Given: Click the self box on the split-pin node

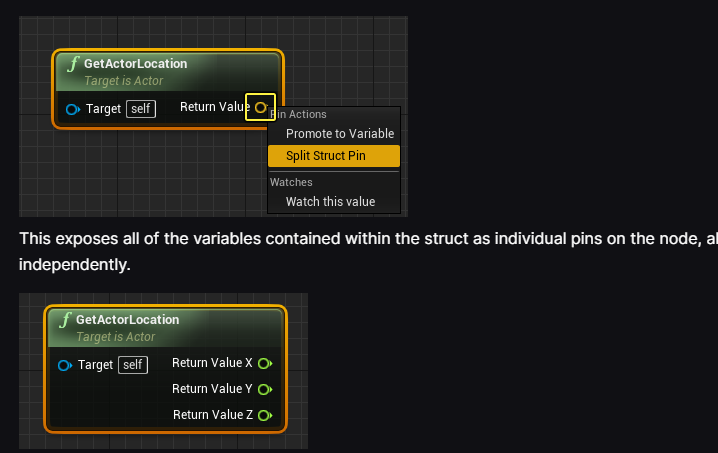Looking at the screenshot, I should click(x=133, y=365).
